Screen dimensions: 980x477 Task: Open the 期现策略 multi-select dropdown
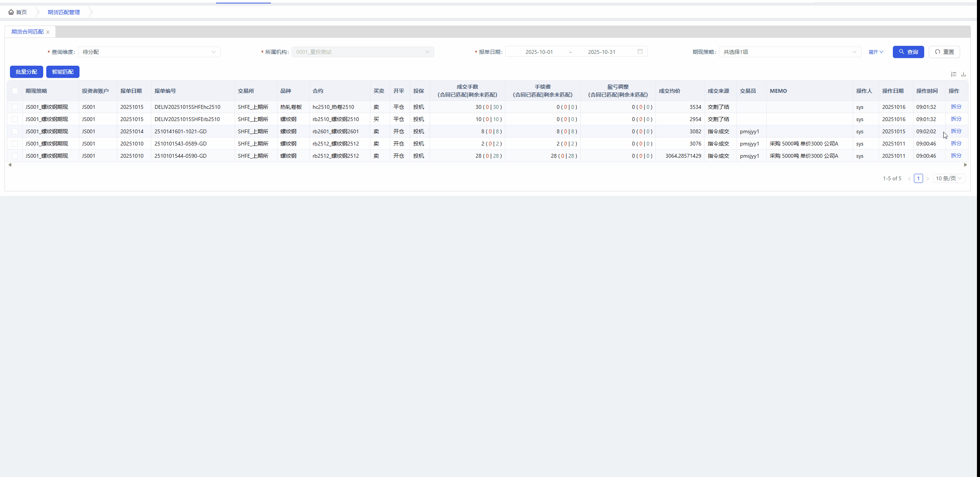pos(790,52)
